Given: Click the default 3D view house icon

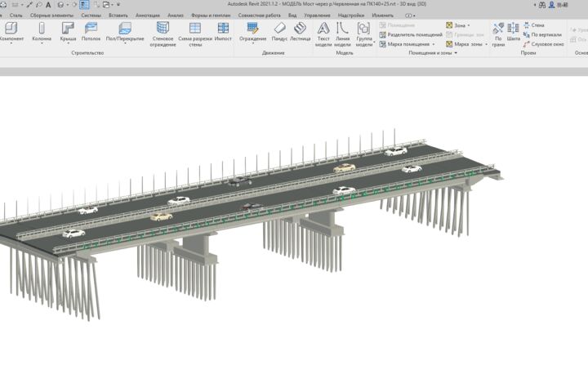Looking at the screenshot, I should 60,5.
